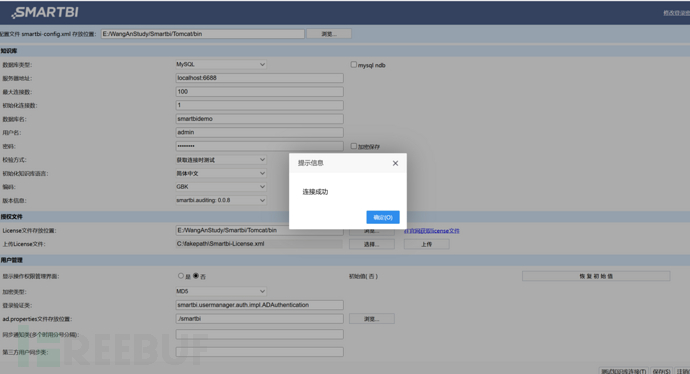Click the masked password field
This screenshot has width=690, height=374.
point(259,146)
